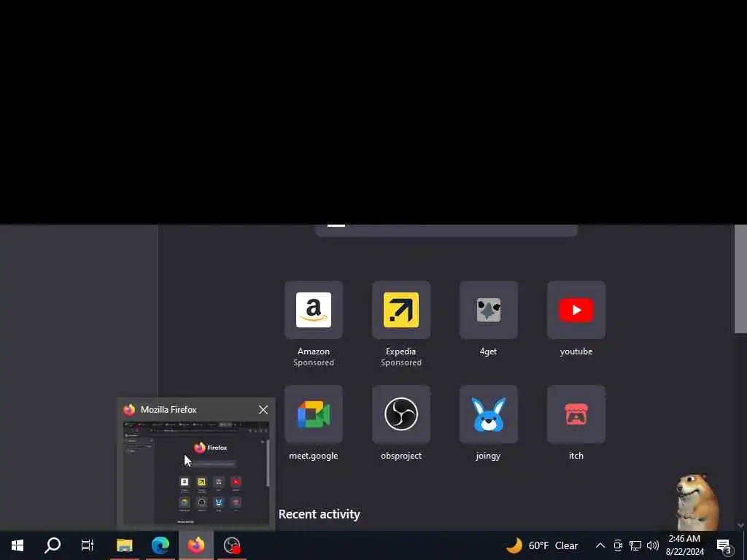Open the Action Center notifications icon
The image size is (747, 560).
pos(724,545)
